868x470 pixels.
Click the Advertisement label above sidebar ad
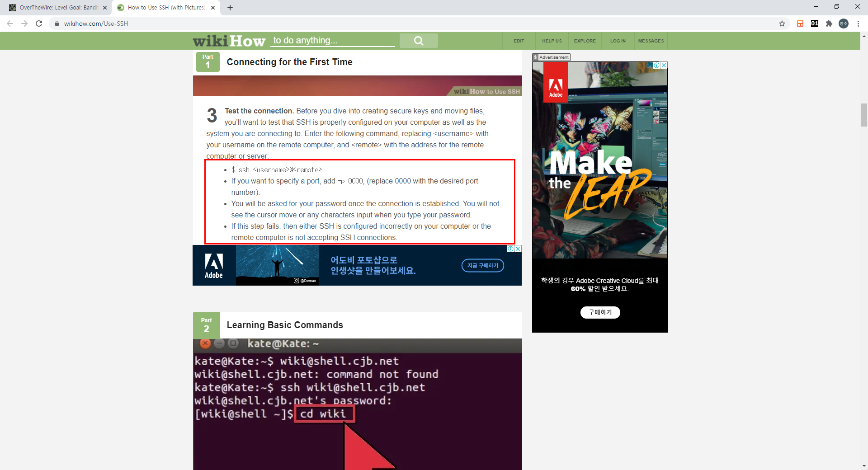[551, 57]
